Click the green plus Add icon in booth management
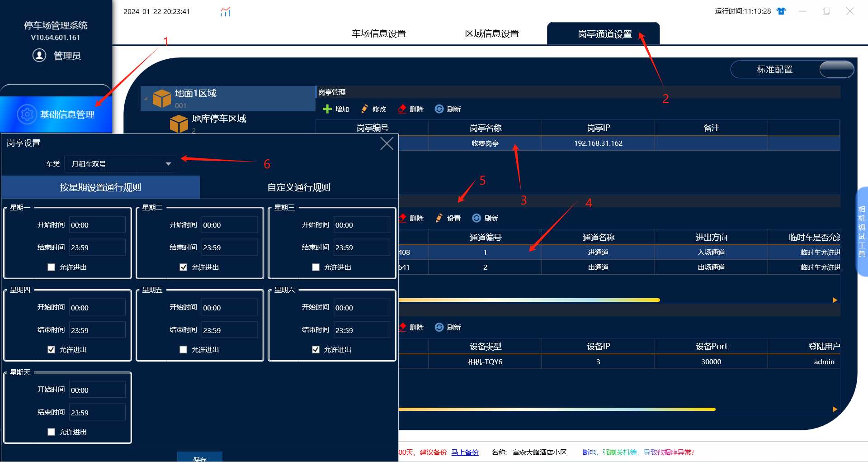This screenshot has width=868, height=462. pyautogui.click(x=327, y=109)
